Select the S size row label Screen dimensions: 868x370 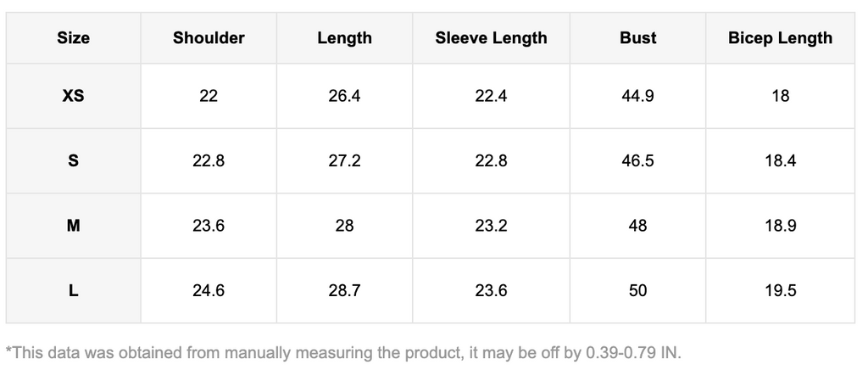point(74,160)
